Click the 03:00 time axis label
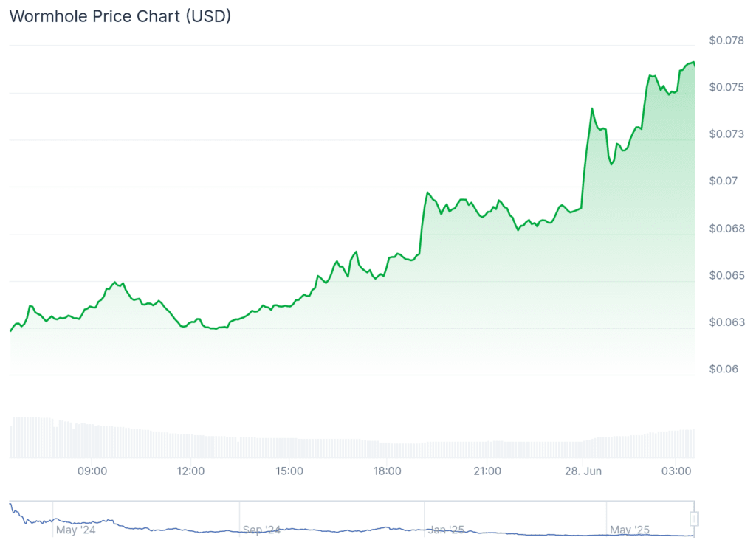Viewport: 756px width, 551px height. point(677,470)
